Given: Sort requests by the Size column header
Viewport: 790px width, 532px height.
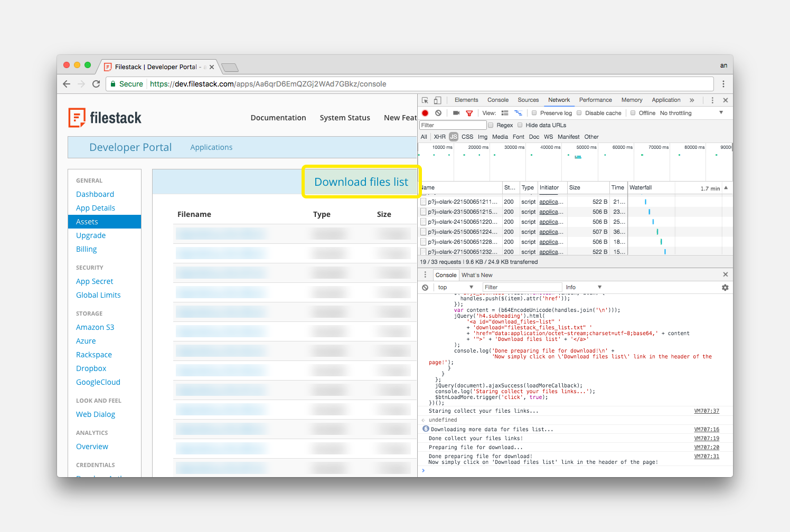Looking at the screenshot, I should (588, 187).
